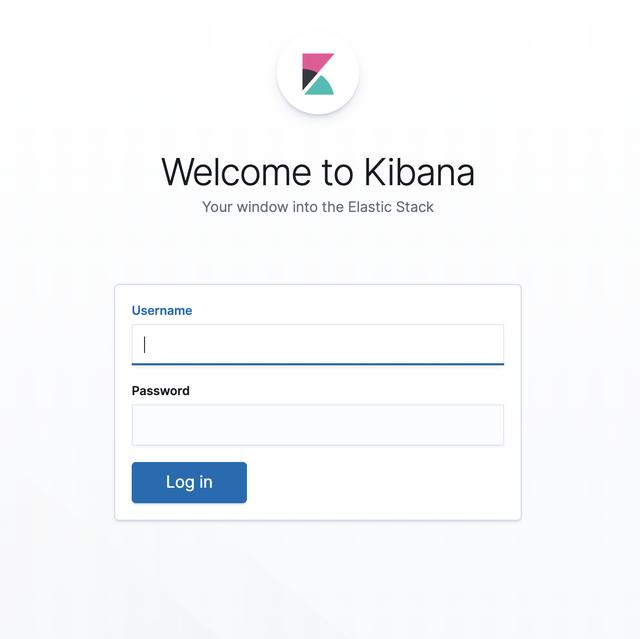Image resolution: width=640 pixels, height=639 pixels.
Task: Submit with the Log in button
Action: pos(189,482)
